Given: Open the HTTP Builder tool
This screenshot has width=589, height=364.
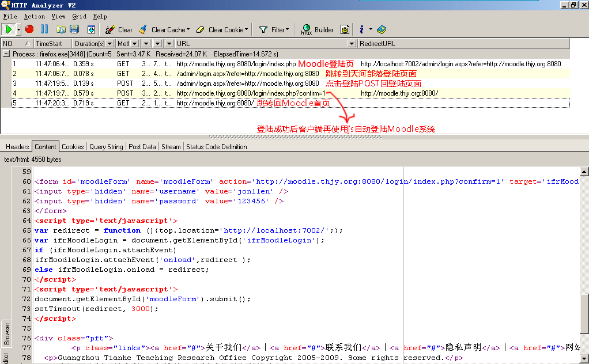Looking at the screenshot, I should point(317,29).
